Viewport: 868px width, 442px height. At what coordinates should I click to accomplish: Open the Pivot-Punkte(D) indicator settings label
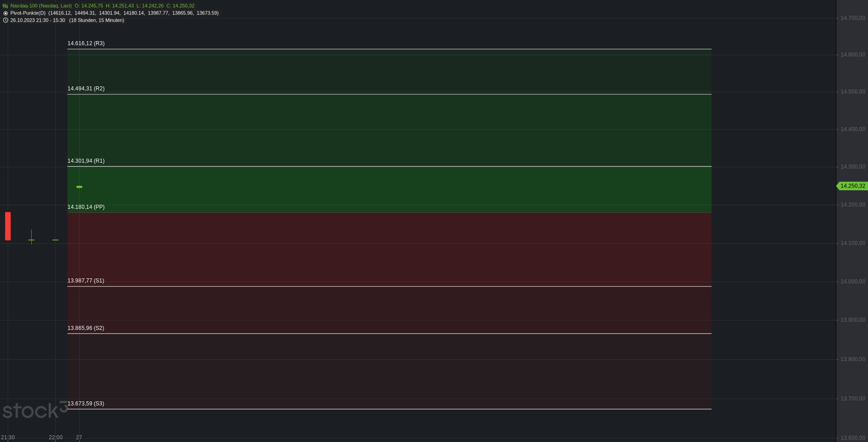click(28, 13)
